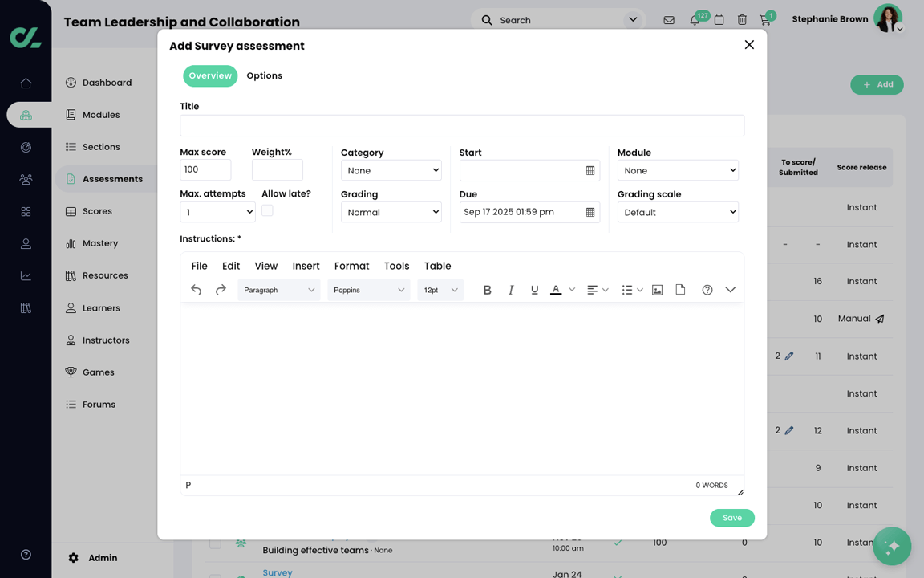Viewport: 924px width, 578px height.
Task: Toggle bold formatting in the editor
Action: click(x=487, y=290)
